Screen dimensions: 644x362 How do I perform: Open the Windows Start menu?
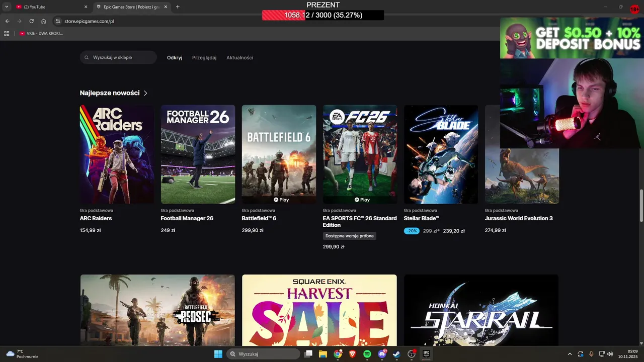tap(218, 354)
